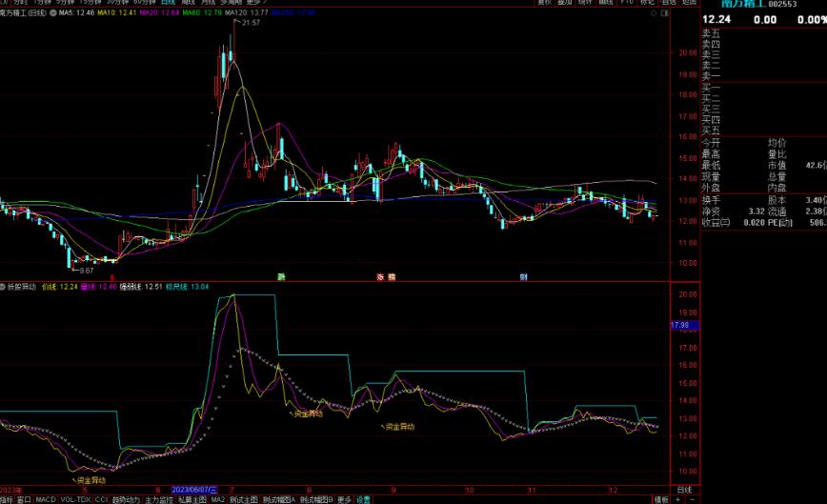Click the 模板 template button at bottom right
Image resolution: width=827 pixels, height=504 pixels.
(661, 500)
